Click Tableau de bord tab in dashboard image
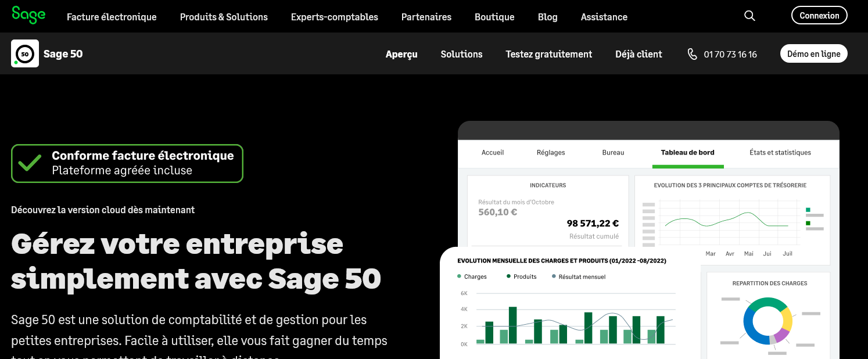The image size is (868, 359). pyautogui.click(x=688, y=152)
